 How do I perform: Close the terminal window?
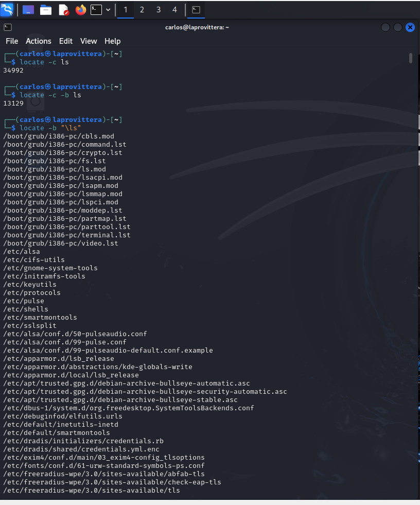(x=410, y=27)
